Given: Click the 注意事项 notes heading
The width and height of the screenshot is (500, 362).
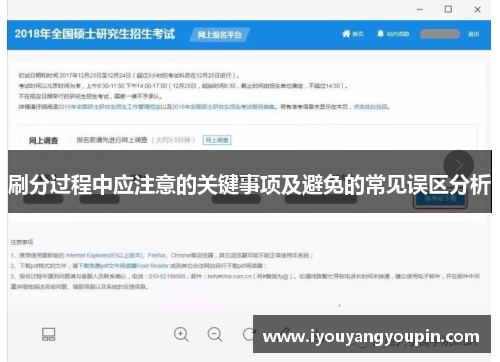Looking at the screenshot, I should click(x=22, y=242).
